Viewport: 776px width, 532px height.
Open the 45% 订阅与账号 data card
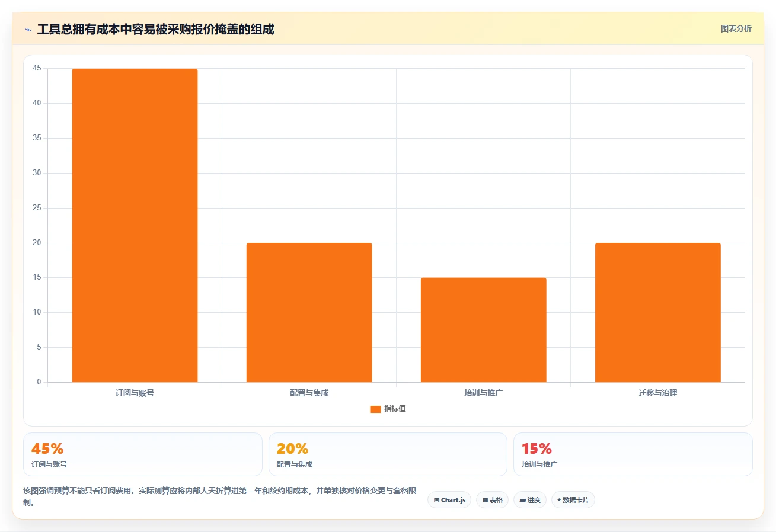click(143, 454)
